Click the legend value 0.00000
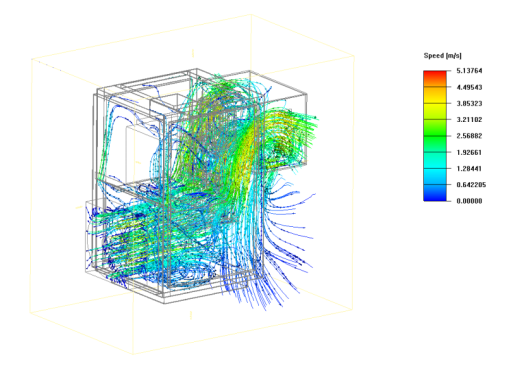Screen dimensions: 513x366 click(469, 201)
